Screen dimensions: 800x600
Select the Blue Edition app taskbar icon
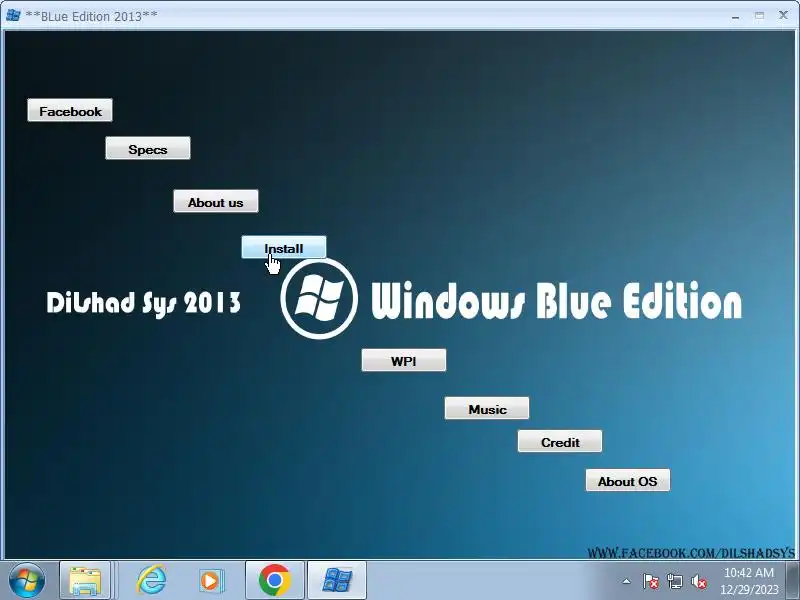[x=337, y=581]
